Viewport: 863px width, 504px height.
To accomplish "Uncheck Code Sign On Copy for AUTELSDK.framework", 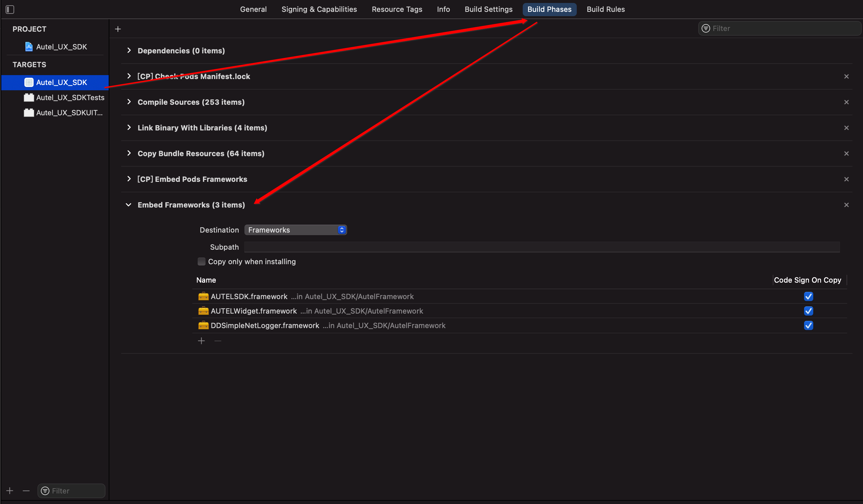I will coord(808,296).
